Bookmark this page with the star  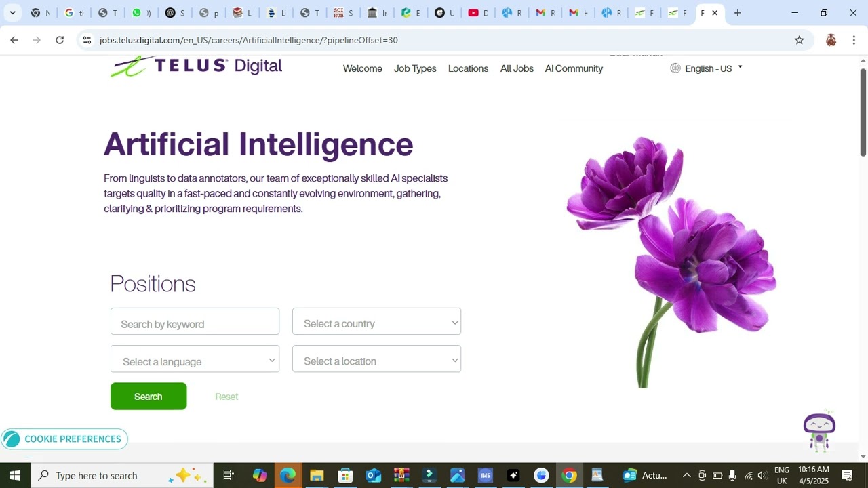[x=800, y=40]
